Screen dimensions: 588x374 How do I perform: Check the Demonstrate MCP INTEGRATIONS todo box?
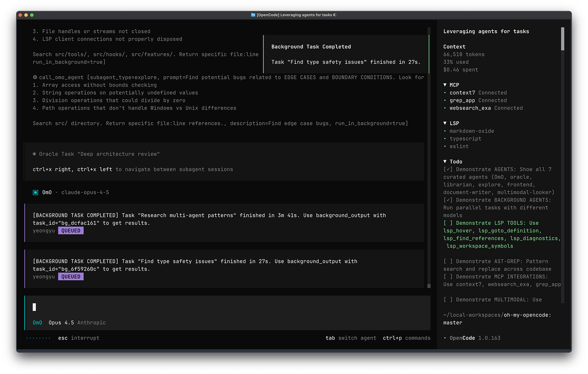click(448, 277)
